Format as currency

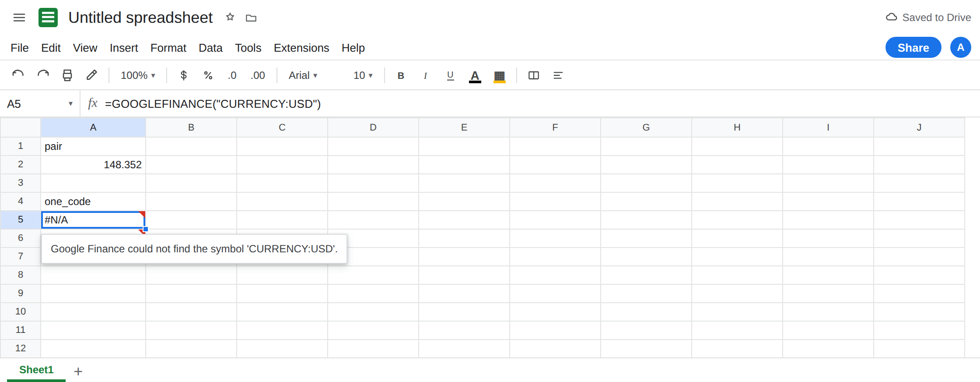(x=184, y=75)
